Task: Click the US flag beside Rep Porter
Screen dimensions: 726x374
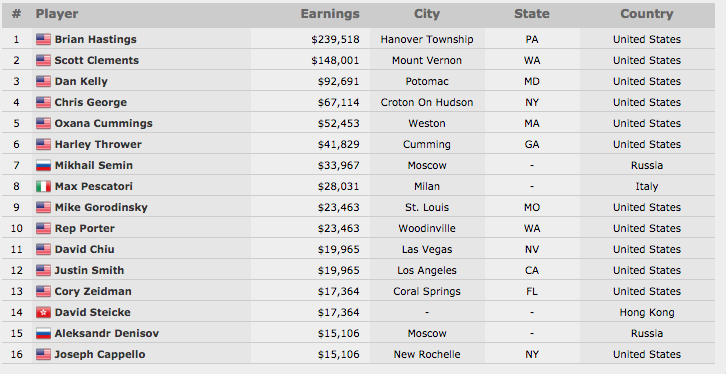Action: (43, 228)
